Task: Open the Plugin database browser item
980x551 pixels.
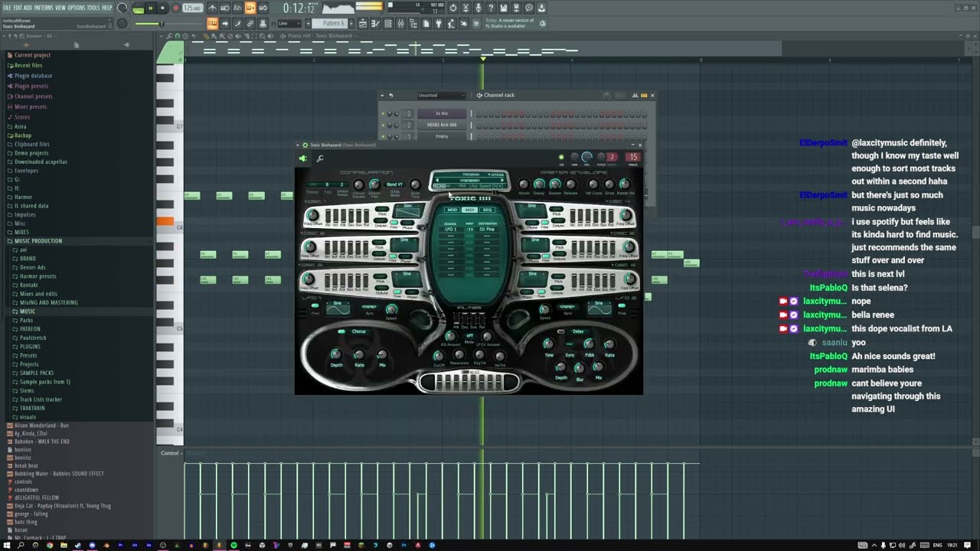Action: pos(33,76)
